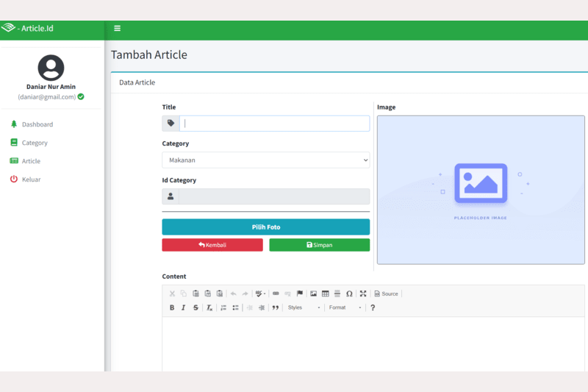
Task: Insert special character omega icon
Action: click(349, 293)
